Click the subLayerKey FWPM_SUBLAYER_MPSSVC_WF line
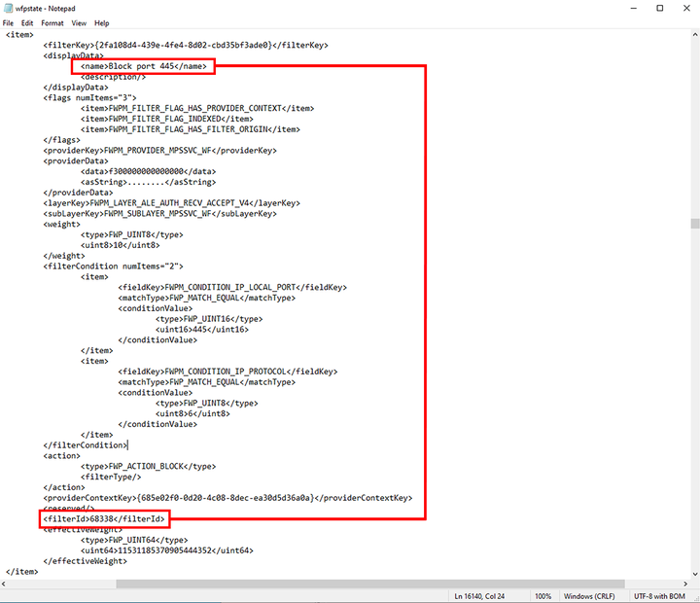700x603 pixels. pos(159,214)
